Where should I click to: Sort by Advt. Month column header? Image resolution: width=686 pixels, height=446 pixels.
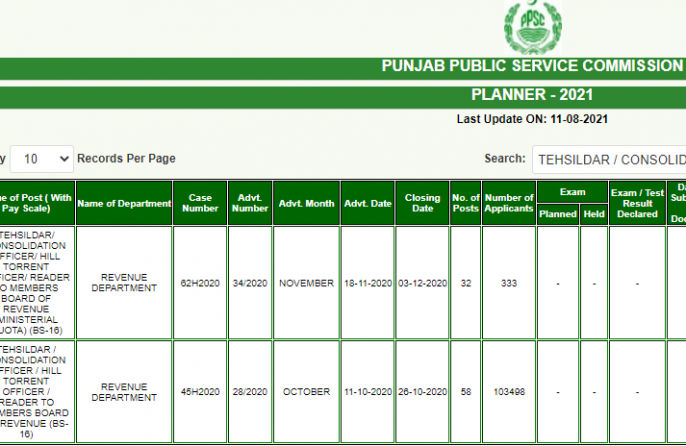click(x=306, y=204)
